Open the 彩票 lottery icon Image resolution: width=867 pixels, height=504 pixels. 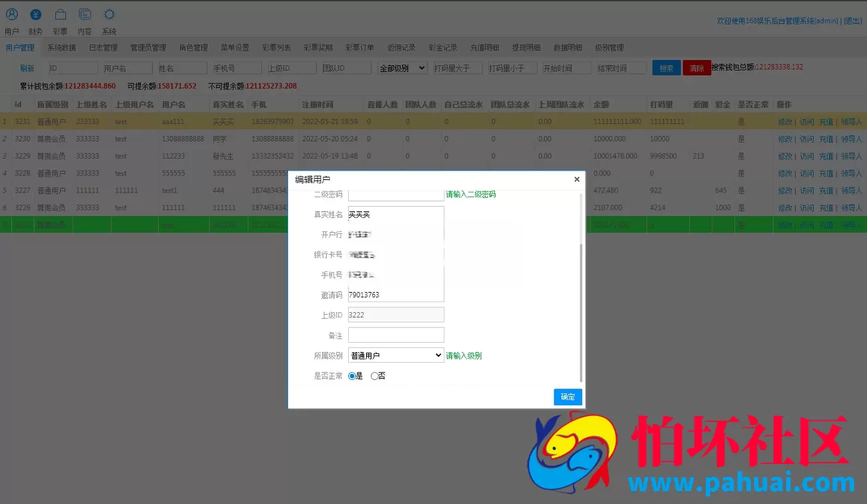click(61, 15)
